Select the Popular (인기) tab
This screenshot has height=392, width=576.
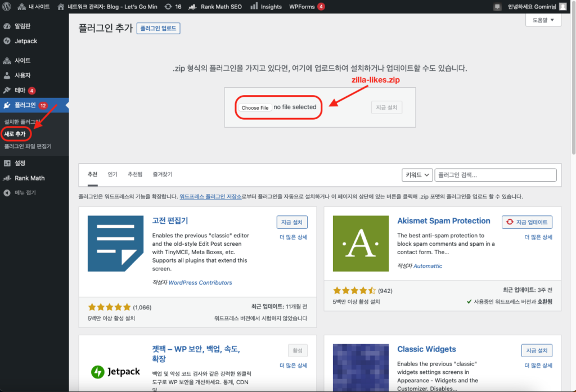[x=112, y=174]
